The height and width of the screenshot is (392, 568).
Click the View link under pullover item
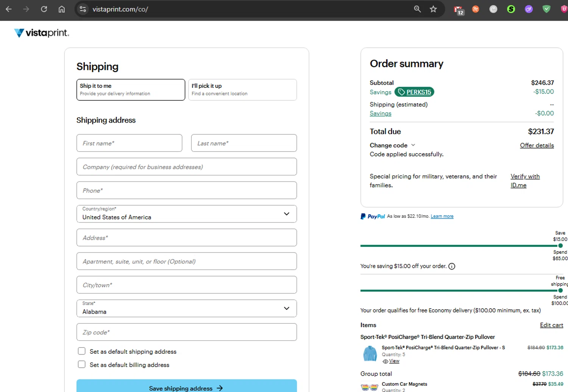tap(394, 361)
